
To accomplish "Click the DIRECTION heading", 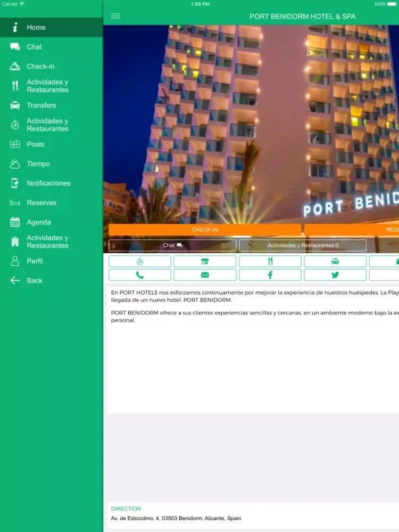I will (x=126, y=509).
